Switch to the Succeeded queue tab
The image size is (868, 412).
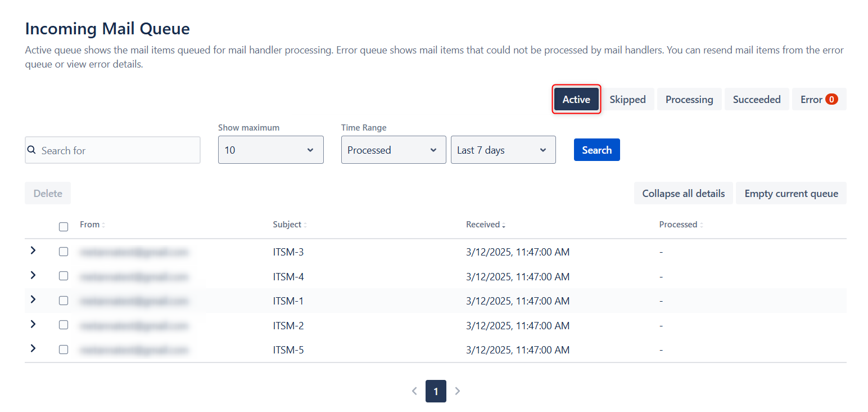point(756,100)
